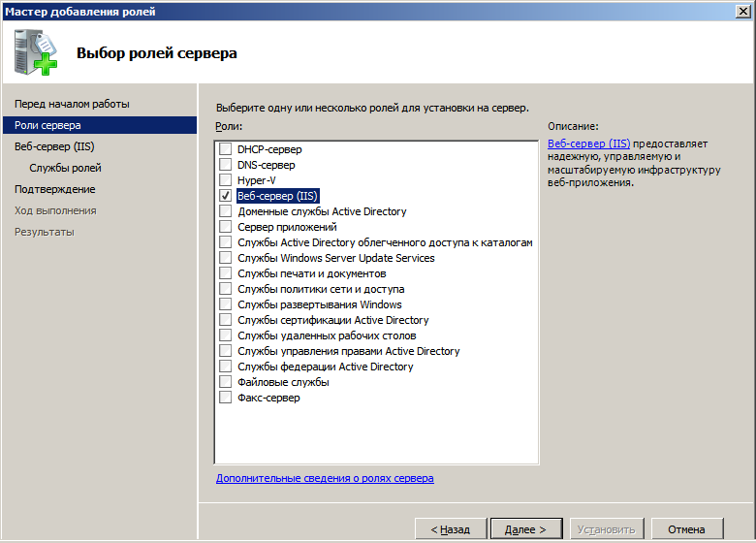Select the Hyper-V role label
This screenshot has width=756, height=543.
(257, 180)
